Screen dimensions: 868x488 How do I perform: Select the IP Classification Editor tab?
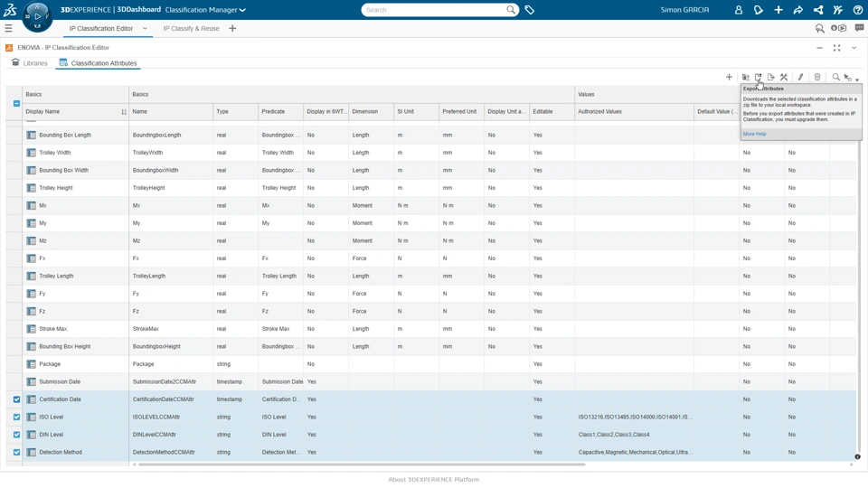[100, 28]
